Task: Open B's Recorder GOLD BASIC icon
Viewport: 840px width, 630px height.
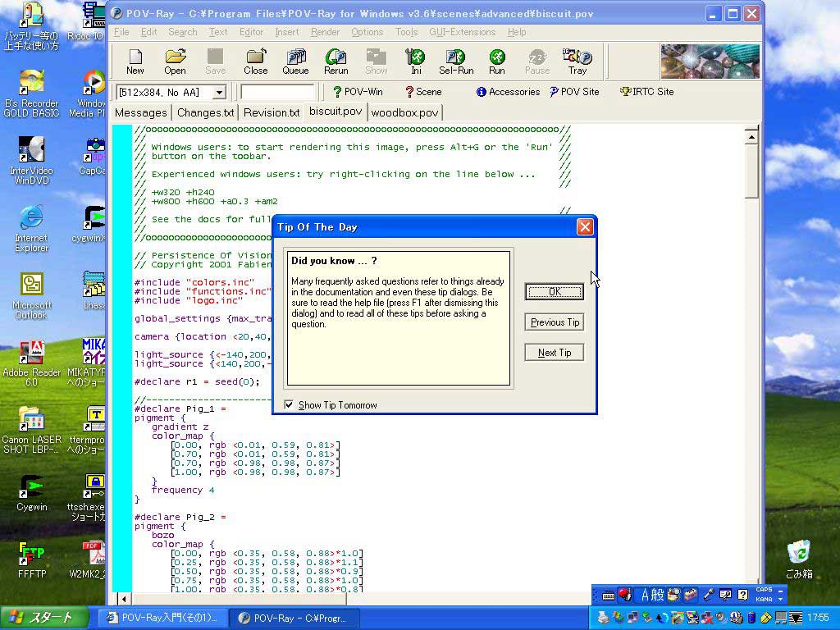Action: point(31,94)
